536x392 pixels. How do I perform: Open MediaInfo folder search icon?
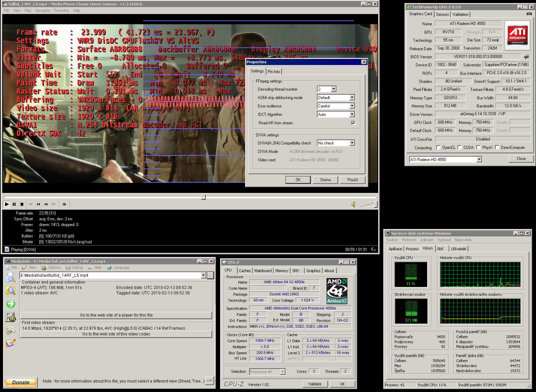[x=11, y=290]
